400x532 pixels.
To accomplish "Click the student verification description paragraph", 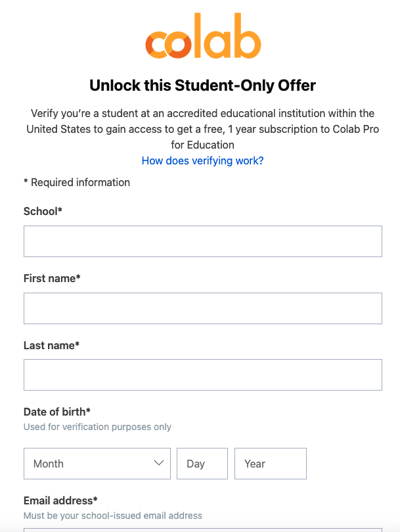I will coord(202,129).
